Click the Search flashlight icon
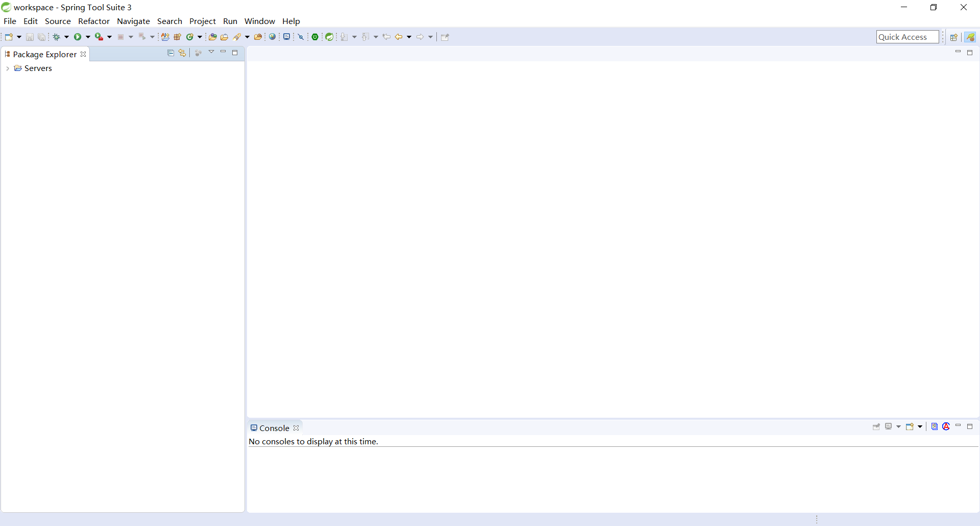980x526 pixels. click(237, 37)
